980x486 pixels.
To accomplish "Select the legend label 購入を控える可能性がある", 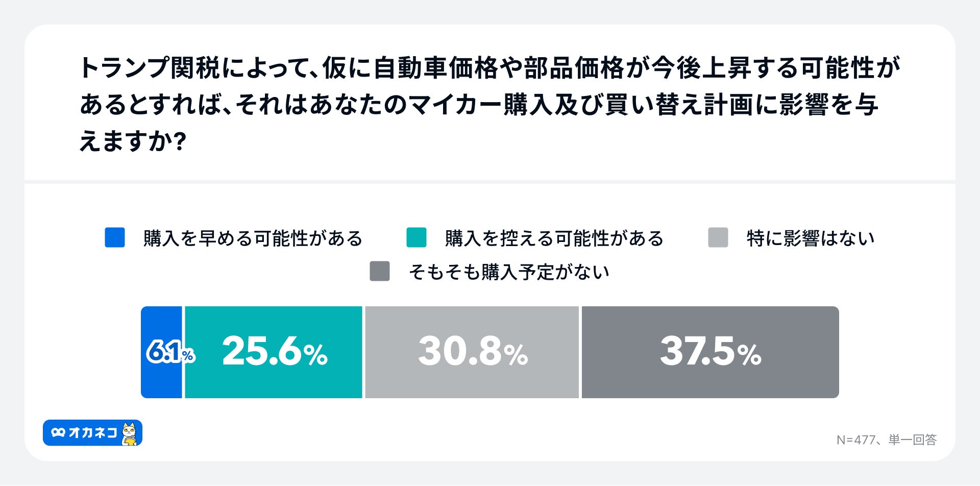I will pyautogui.click(x=554, y=238).
